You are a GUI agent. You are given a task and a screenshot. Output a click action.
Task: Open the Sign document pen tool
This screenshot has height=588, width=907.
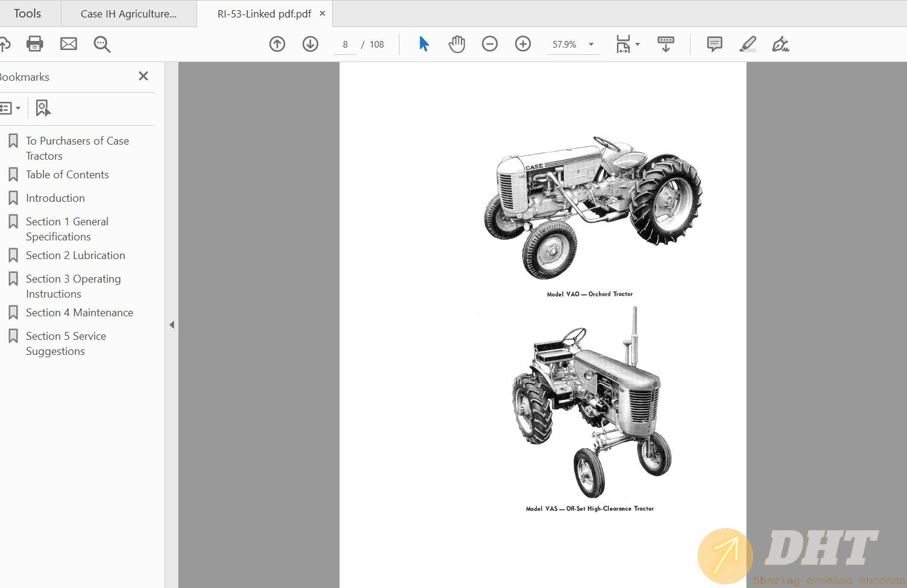[x=780, y=44]
